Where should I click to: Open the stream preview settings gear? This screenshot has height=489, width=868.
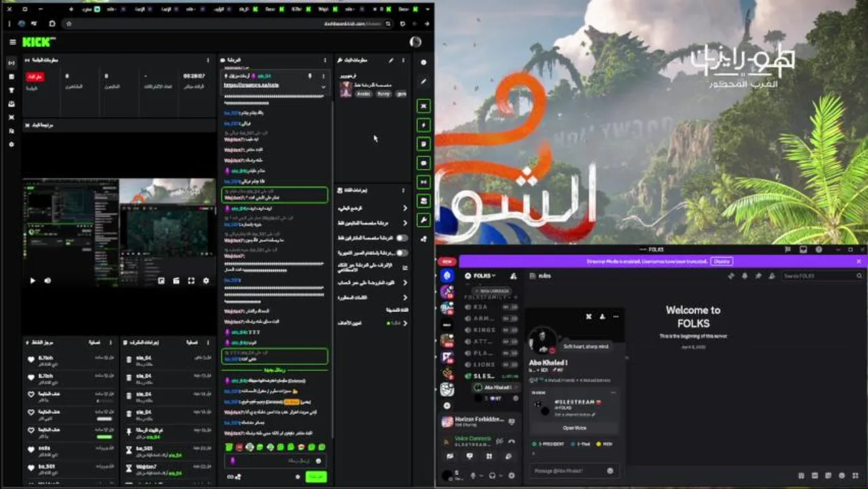[x=206, y=280]
